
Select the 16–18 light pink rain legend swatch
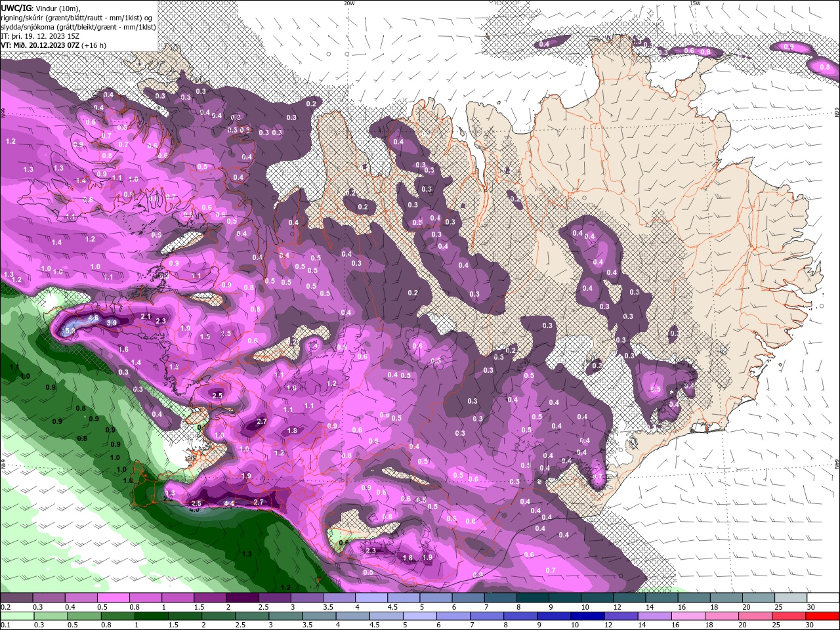(x=688, y=616)
